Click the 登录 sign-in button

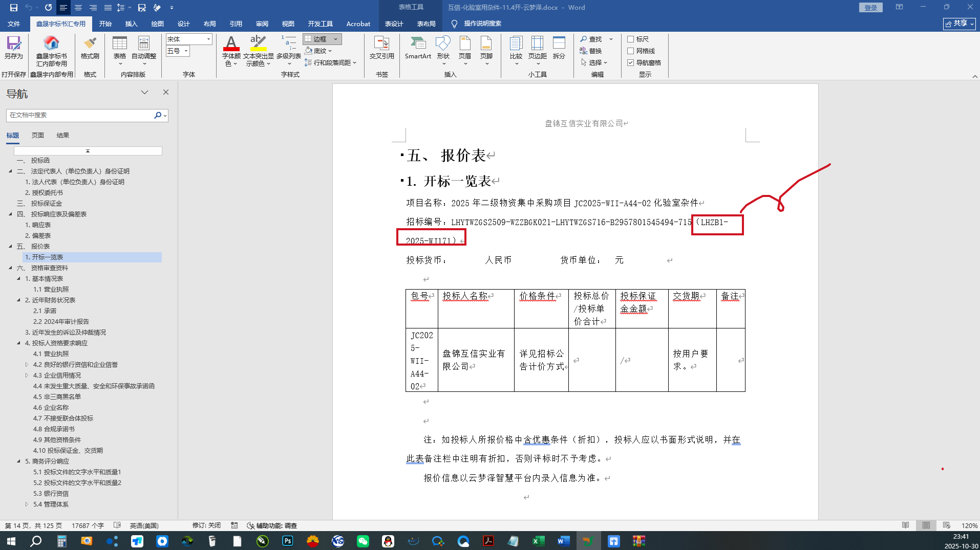[871, 8]
